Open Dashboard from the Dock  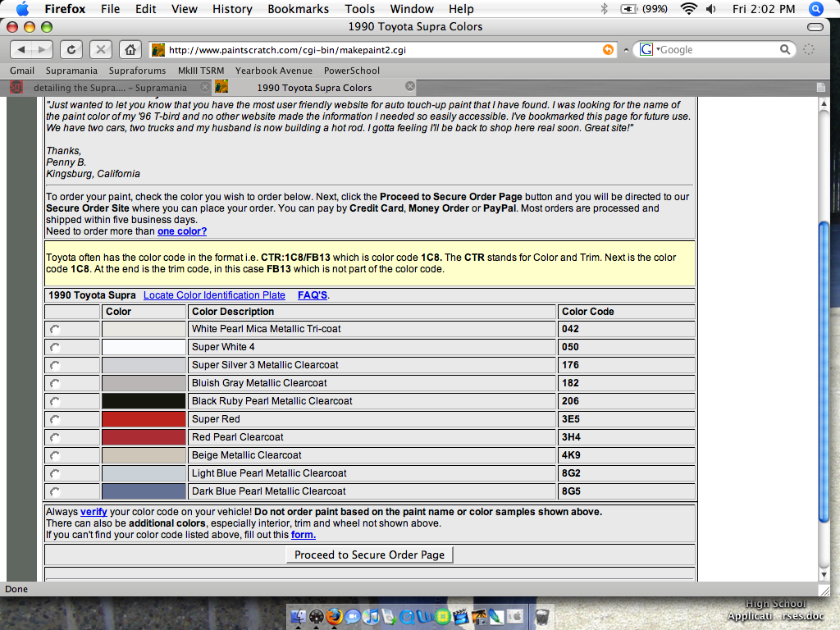(316, 617)
